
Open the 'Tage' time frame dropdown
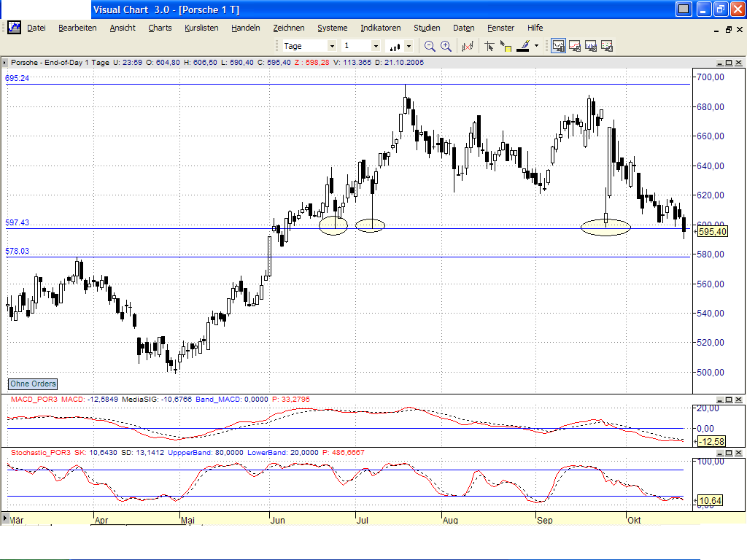[x=332, y=46]
